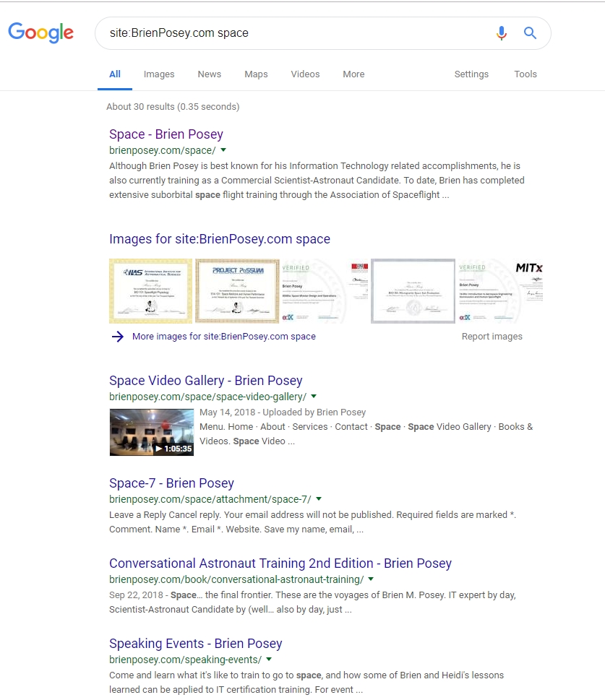Open the Project PoSSUM certificate thumbnail

(x=237, y=291)
